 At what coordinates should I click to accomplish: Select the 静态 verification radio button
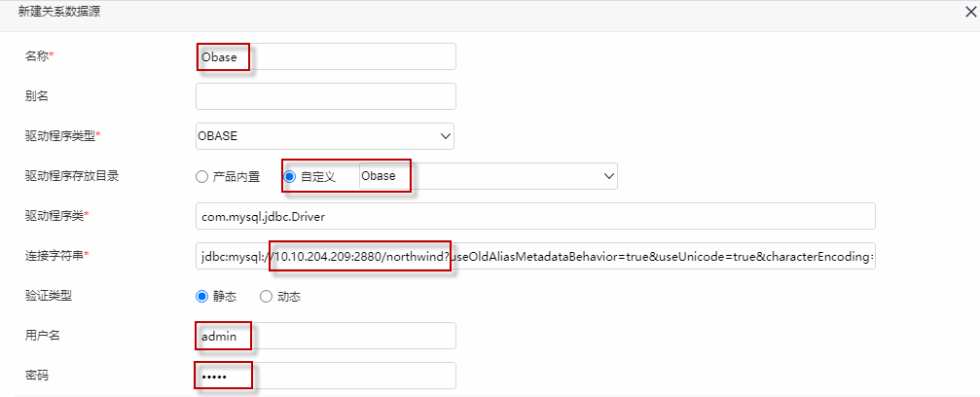[x=201, y=297]
